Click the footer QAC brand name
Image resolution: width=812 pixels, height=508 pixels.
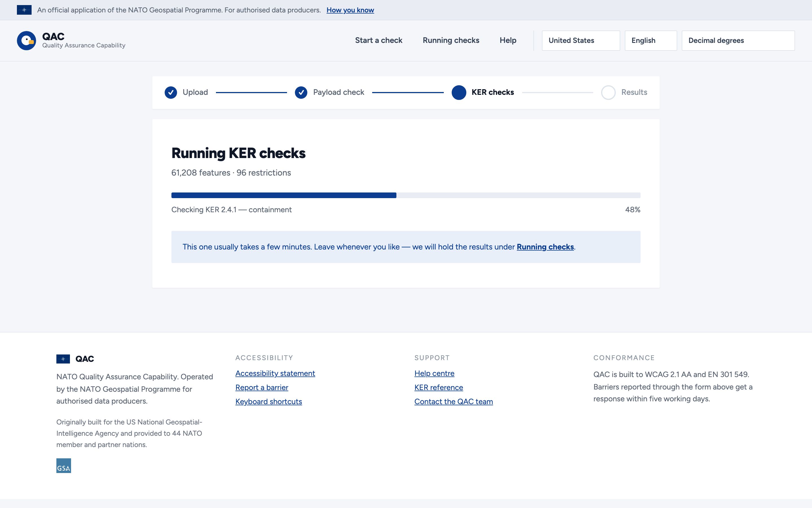85,359
